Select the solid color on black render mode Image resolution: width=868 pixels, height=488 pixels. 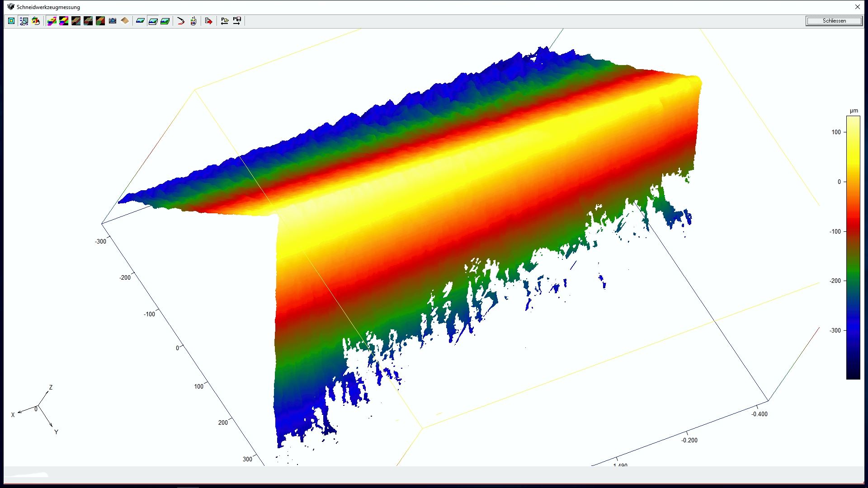click(x=64, y=21)
